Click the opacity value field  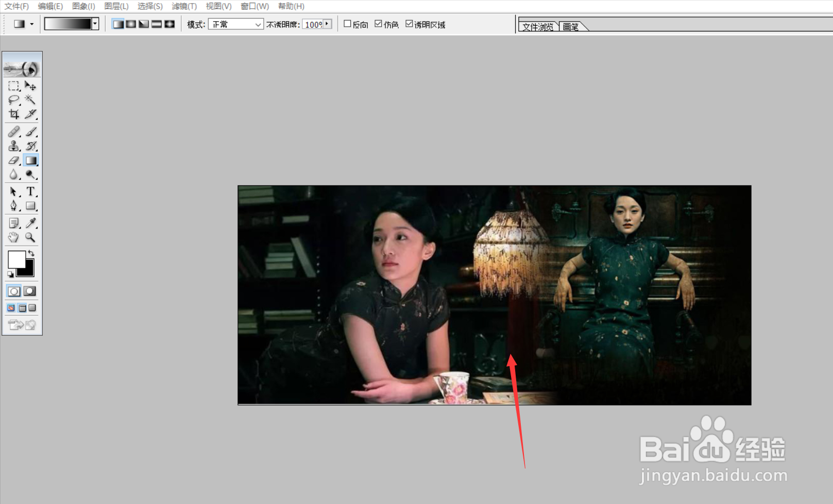313,24
